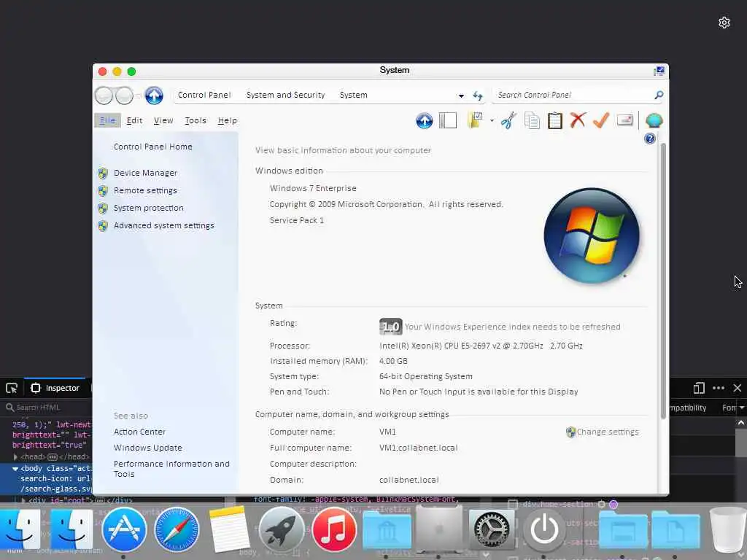Click the Mac Pro computer icon in the dock

click(x=439, y=529)
